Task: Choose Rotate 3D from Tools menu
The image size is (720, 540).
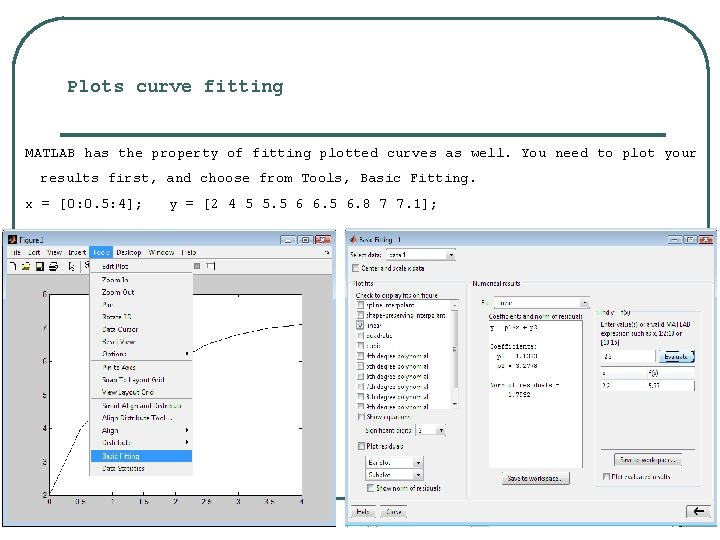Action: pyautogui.click(x=142, y=317)
